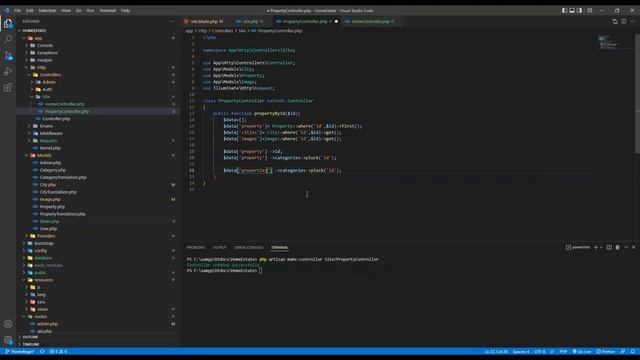Click the sync changes icon in status bar

(42, 351)
